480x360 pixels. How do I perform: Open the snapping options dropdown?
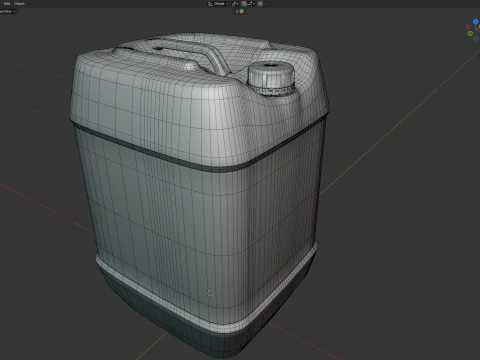[x=252, y=4]
